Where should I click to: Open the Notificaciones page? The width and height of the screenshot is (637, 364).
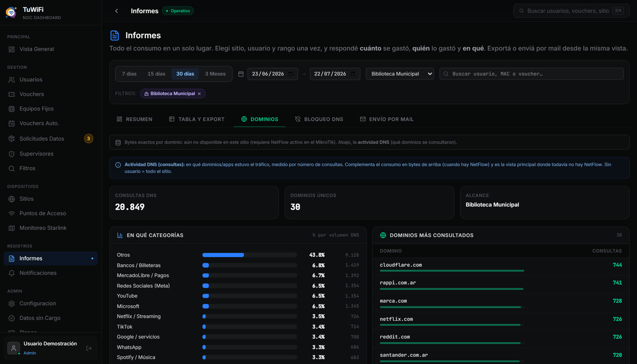[51, 273]
